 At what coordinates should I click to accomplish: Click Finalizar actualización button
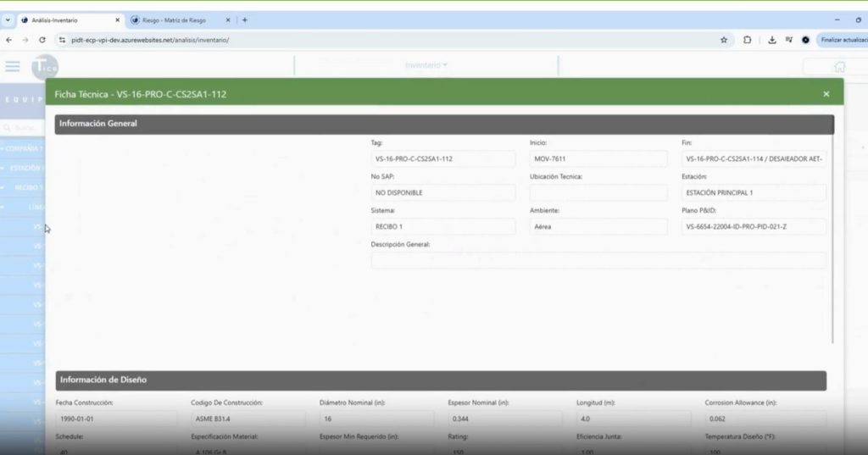tap(843, 40)
